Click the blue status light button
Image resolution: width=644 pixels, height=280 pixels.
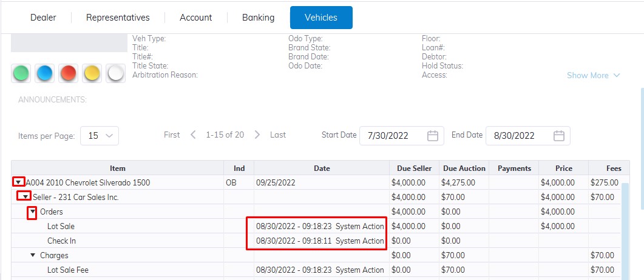tap(45, 73)
